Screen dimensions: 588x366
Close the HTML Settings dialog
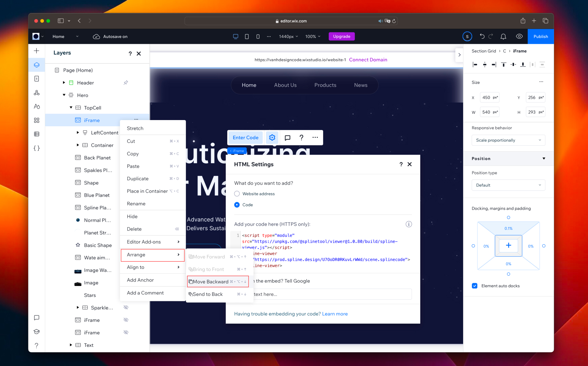click(x=410, y=164)
